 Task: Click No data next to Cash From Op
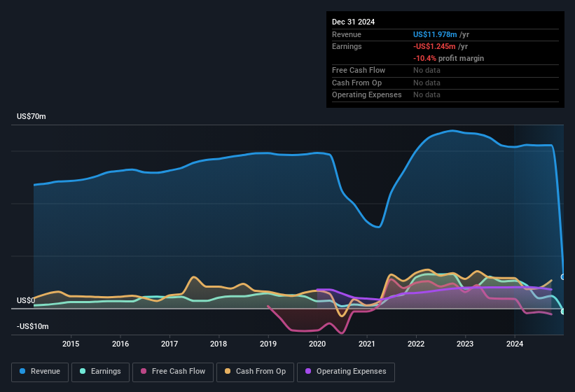pos(427,83)
